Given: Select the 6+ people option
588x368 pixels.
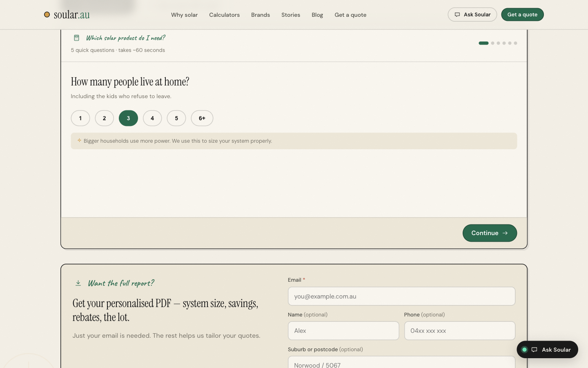Looking at the screenshot, I should coord(202,118).
